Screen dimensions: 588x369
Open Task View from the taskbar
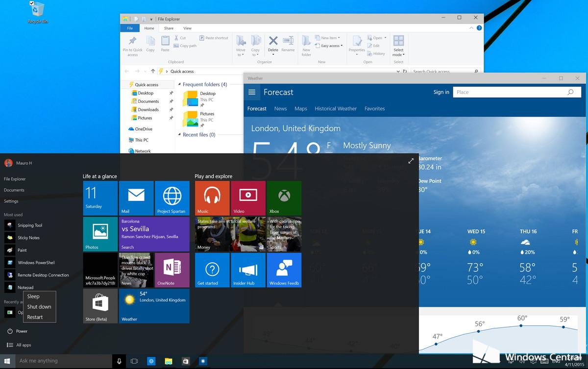pos(134,361)
